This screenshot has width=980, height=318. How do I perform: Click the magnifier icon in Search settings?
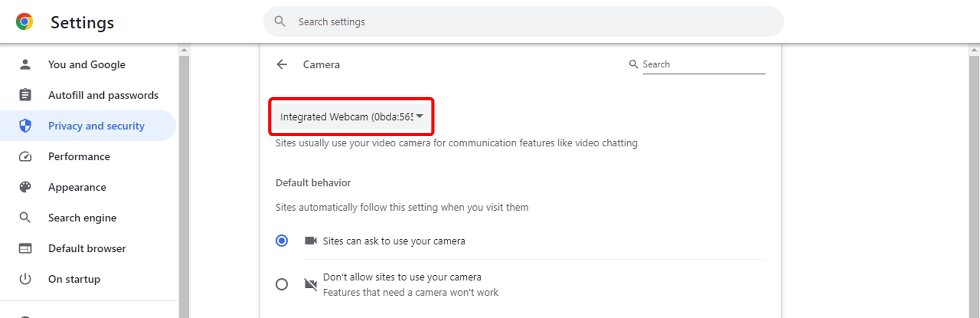click(280, 21)
